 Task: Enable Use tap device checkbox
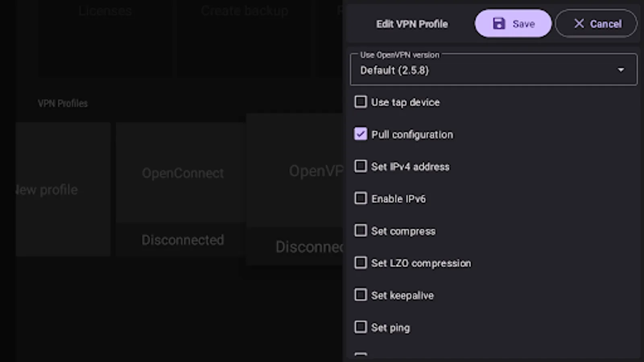[361, 102]
